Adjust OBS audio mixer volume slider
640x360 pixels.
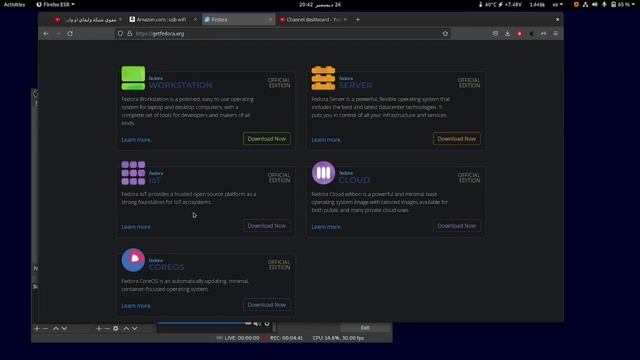tap(204, 323)
